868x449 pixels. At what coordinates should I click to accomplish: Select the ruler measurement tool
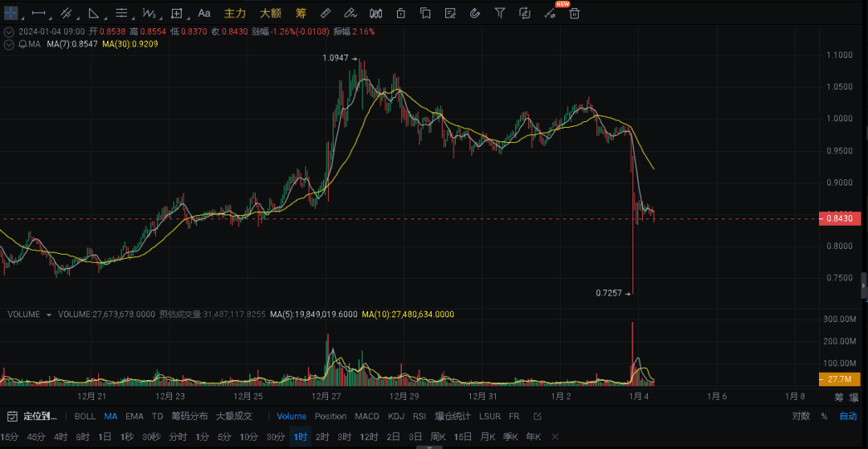(325, 13)
